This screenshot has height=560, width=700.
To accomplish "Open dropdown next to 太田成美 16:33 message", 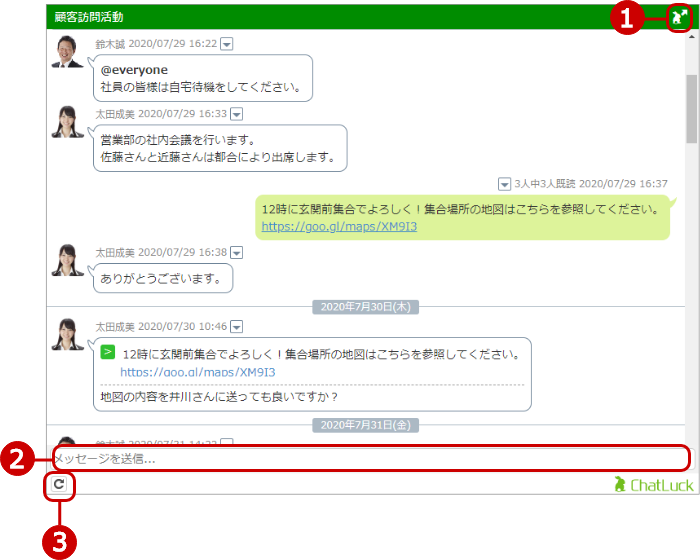I will click(236, 114).
